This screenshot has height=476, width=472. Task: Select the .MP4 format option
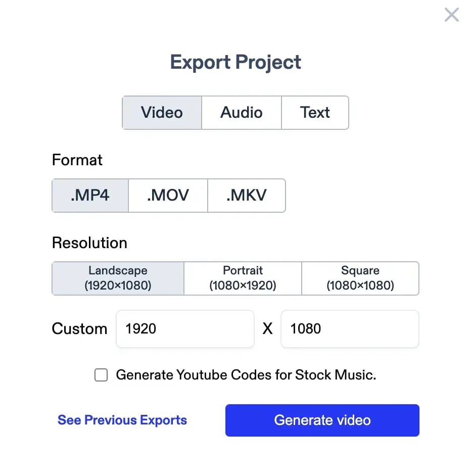(90, 195)
